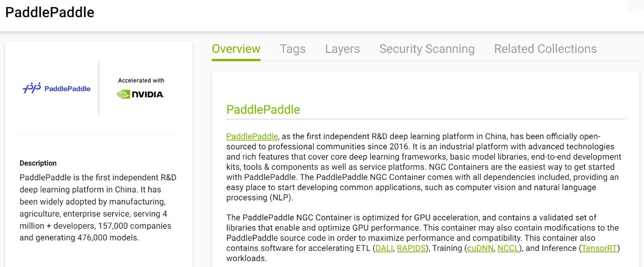This screenshot has width=644, height=267.
Task: Select the Security Scanning tab
Action: coord(427,49)
